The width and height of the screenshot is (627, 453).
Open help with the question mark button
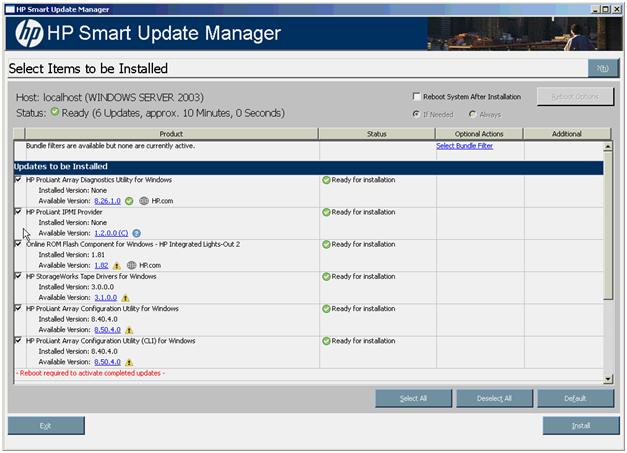(x=603, y=68)
